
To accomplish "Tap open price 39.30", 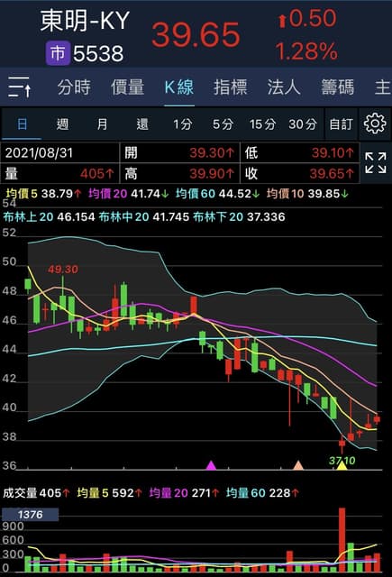I will [212, 152].
